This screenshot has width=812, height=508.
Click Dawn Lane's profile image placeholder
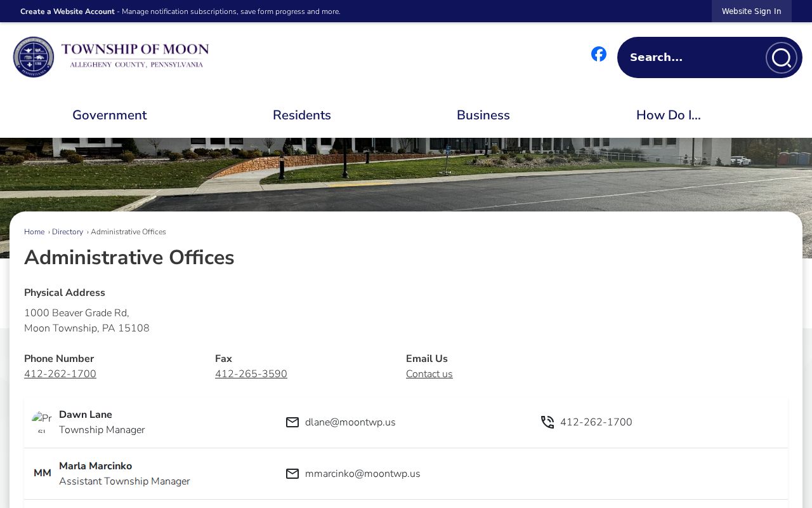(42, 422)
